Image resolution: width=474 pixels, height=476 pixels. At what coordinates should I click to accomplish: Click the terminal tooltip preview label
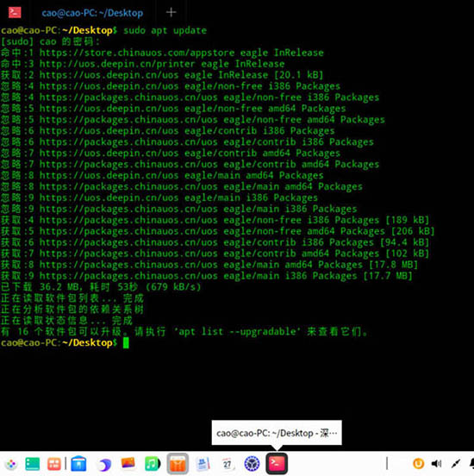point(277,433)
